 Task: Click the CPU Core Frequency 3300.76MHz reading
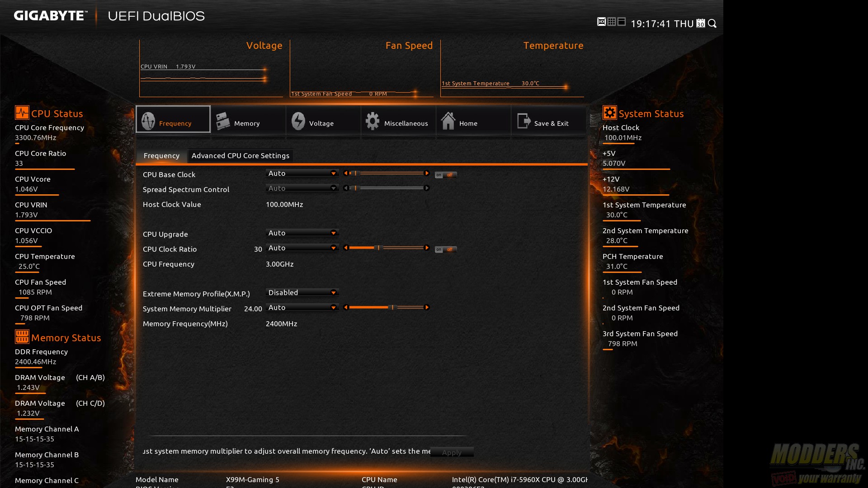pos(36,137)
